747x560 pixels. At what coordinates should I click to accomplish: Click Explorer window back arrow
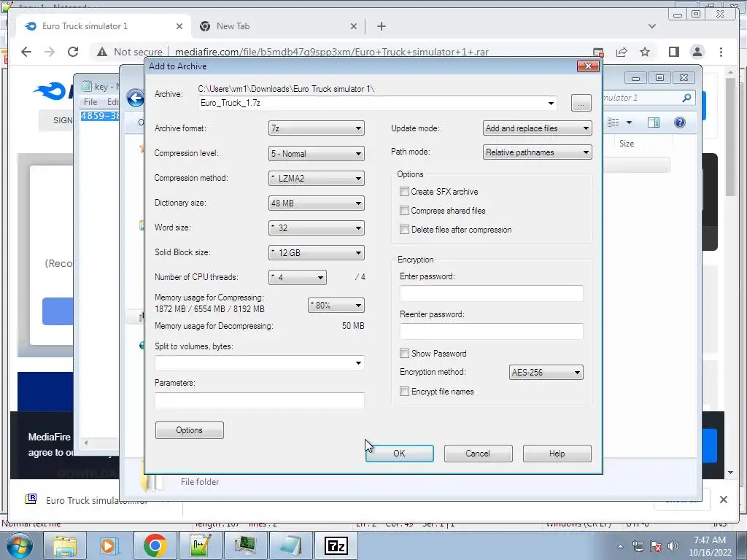point(135,98)
